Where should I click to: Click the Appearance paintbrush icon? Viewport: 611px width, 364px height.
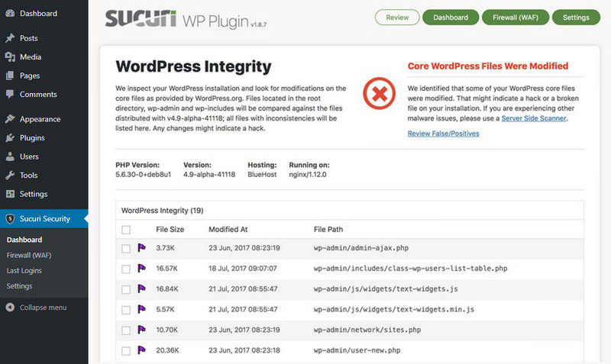pos(10,119)
